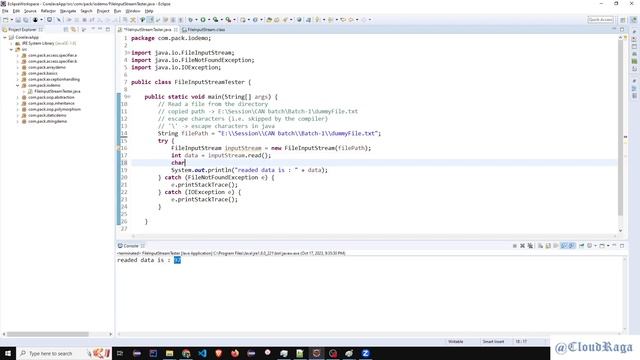Click the Console view tab

[131, 246]
